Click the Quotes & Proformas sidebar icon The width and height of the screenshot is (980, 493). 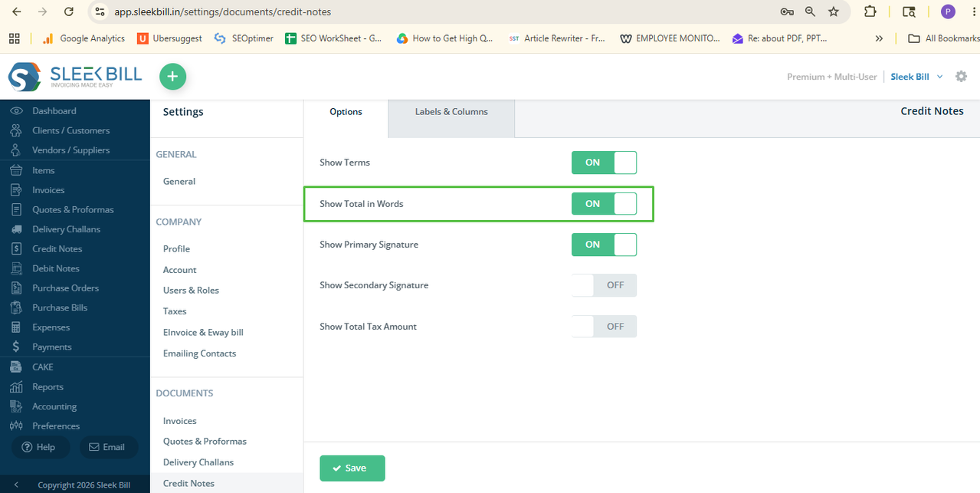click(x=16, y=209)
